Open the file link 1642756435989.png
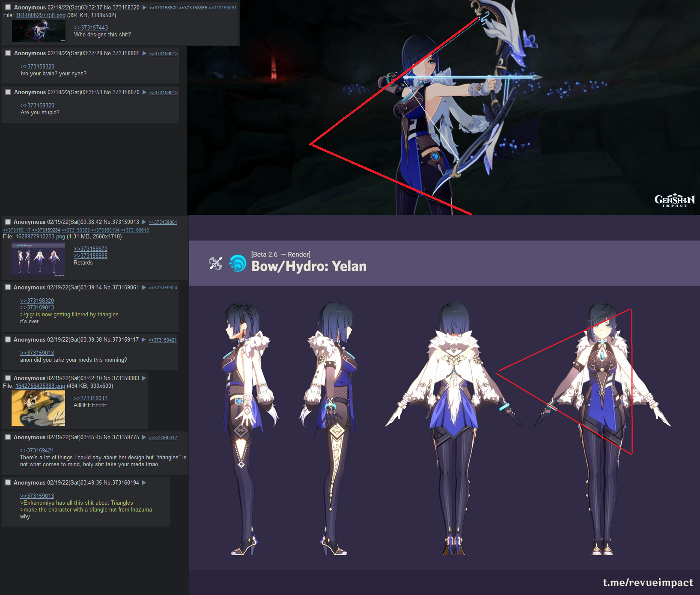Screen dimensions: 700x595 (40, 386)
